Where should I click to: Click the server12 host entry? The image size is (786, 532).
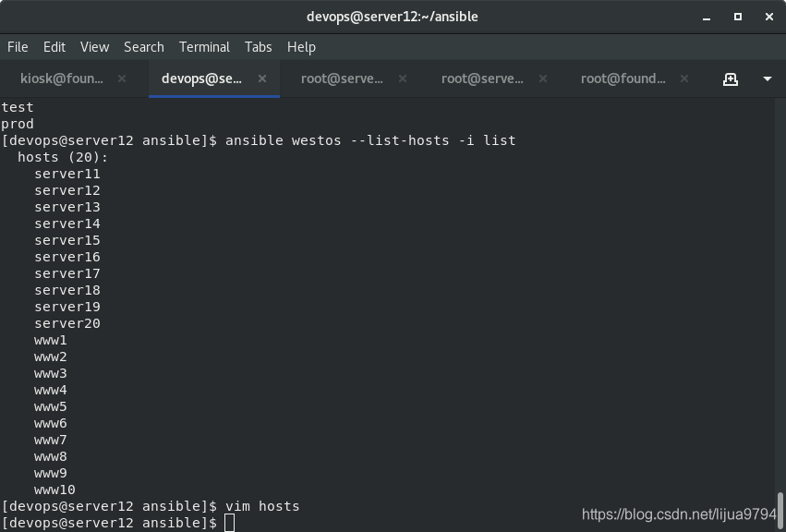[x=67, y=190]
